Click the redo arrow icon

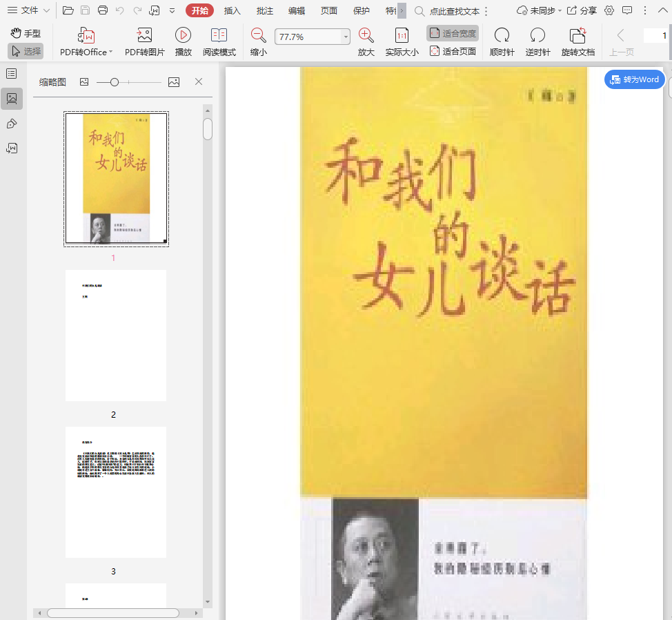click(x=137, y=10)
